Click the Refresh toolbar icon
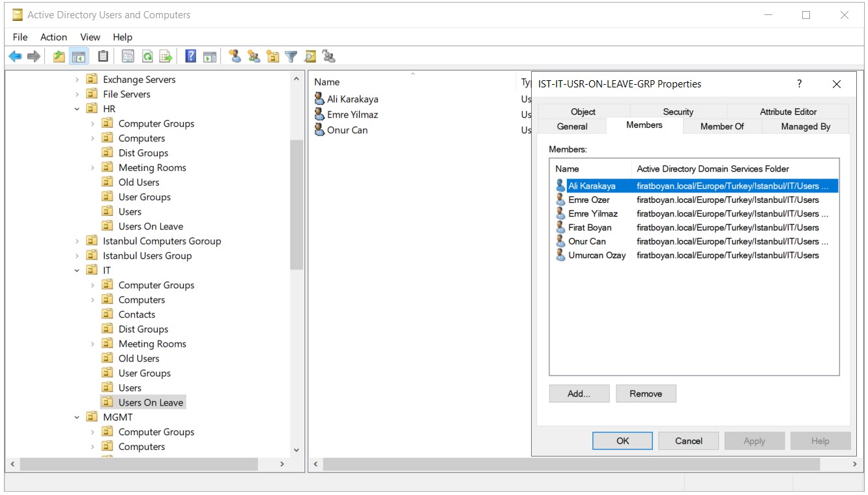Image resolution: width=868 pixels, height=495 pixels. 147,57
